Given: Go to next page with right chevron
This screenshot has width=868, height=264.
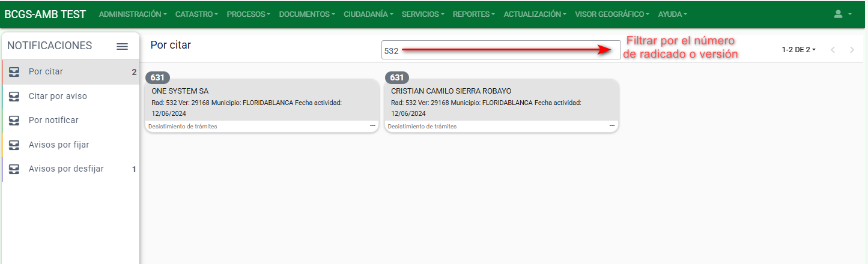Looking at the screenshot, I should [x=852, y=50].
